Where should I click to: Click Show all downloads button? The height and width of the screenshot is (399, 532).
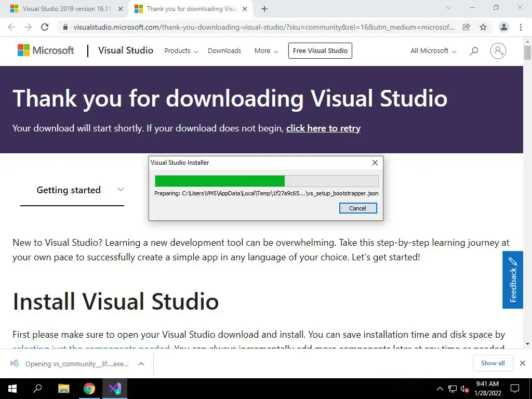pyautogui.click(x=493, y=363)
